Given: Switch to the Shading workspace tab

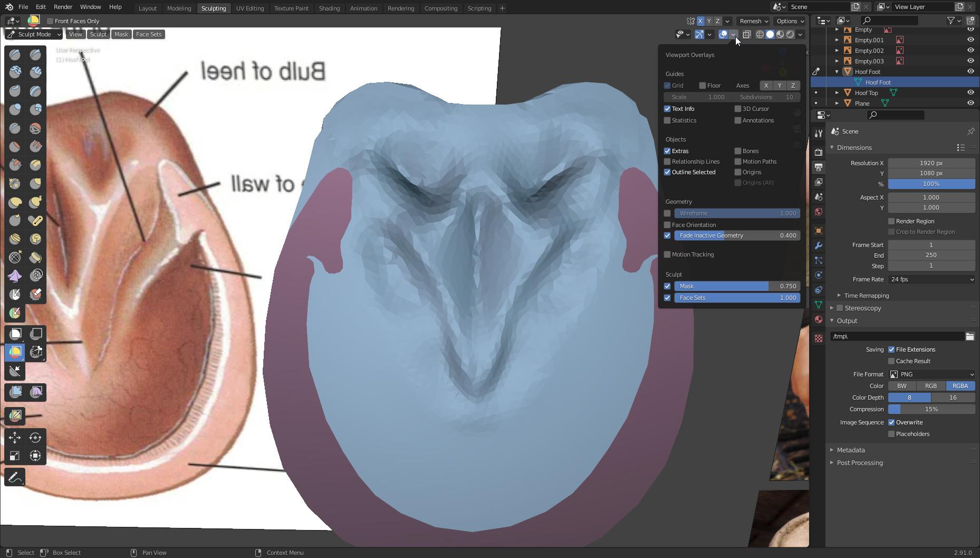Looking at the screenshot, I should [x=329, y=8].
